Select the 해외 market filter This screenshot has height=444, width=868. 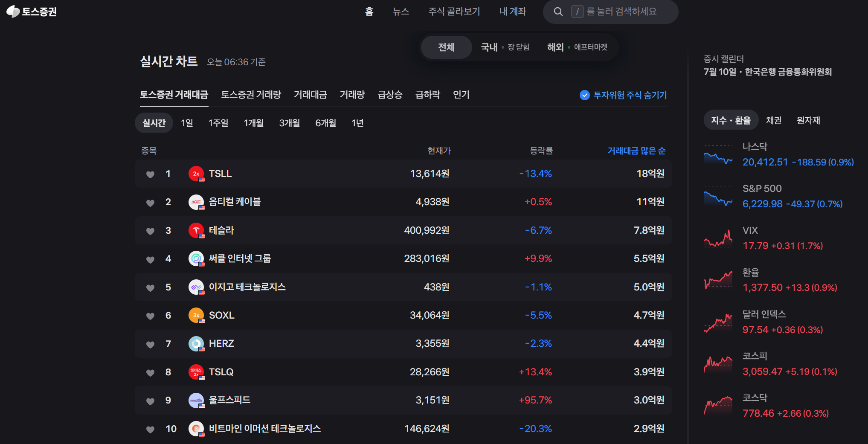577,47
